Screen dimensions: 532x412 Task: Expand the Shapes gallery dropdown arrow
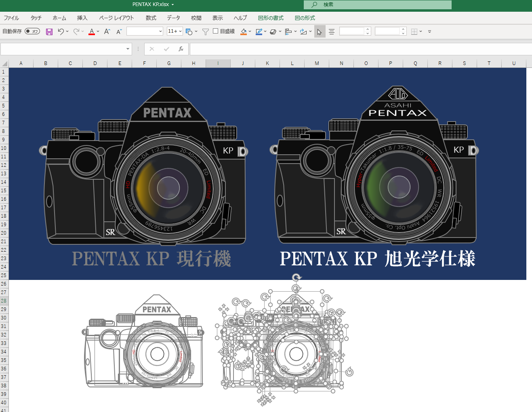(196, 32)
